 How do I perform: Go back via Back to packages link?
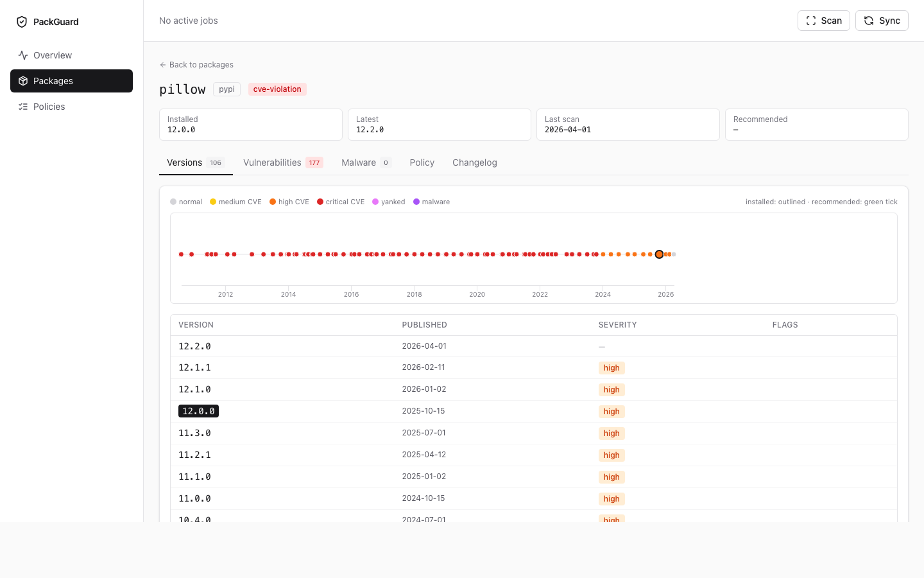pyautogui.click(x=196, y=65)
